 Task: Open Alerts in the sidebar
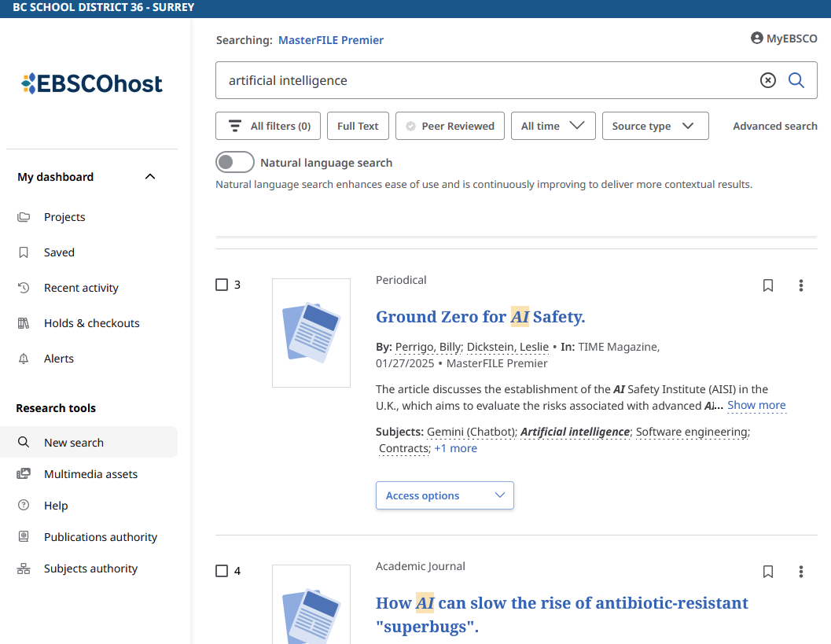pyautogui.click(x=59, y=359)
